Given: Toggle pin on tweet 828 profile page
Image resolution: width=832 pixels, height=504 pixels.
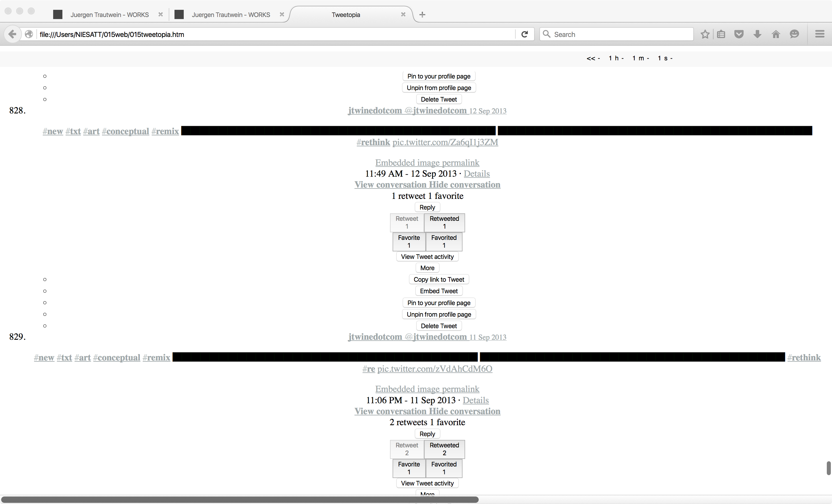Looking at the screenshot, I should 439,303.
